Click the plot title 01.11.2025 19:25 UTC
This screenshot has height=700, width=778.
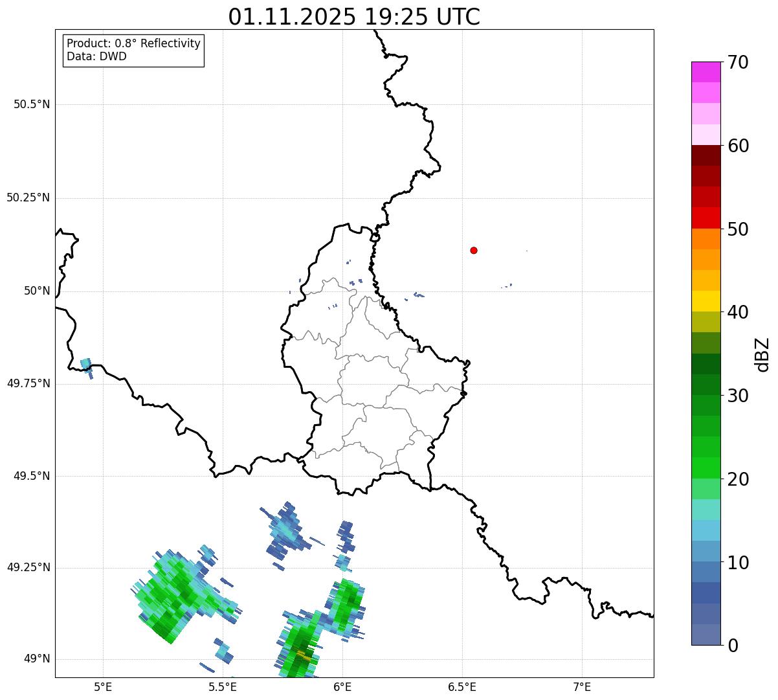point(354,17)
